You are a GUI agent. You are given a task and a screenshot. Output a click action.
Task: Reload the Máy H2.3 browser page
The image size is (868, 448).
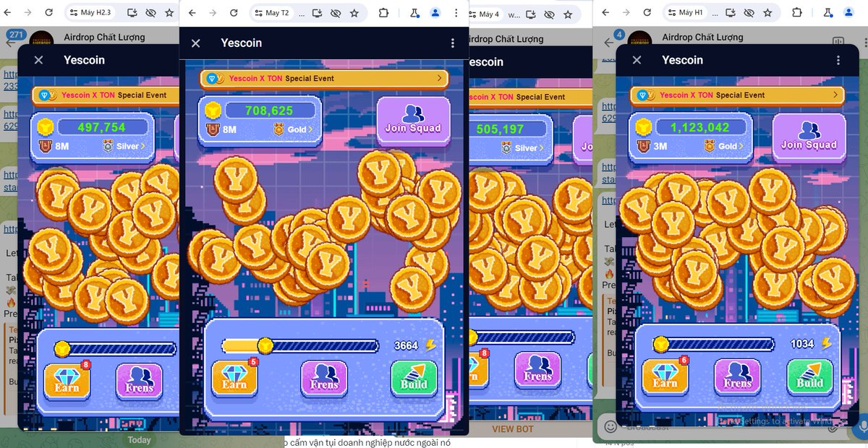point(49,12)
